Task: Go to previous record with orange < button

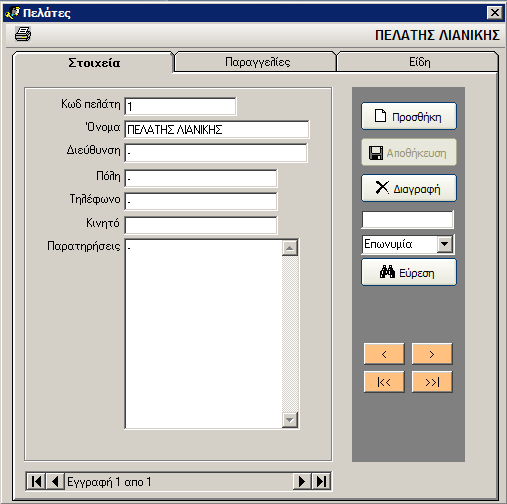Action: pos(384,354)
